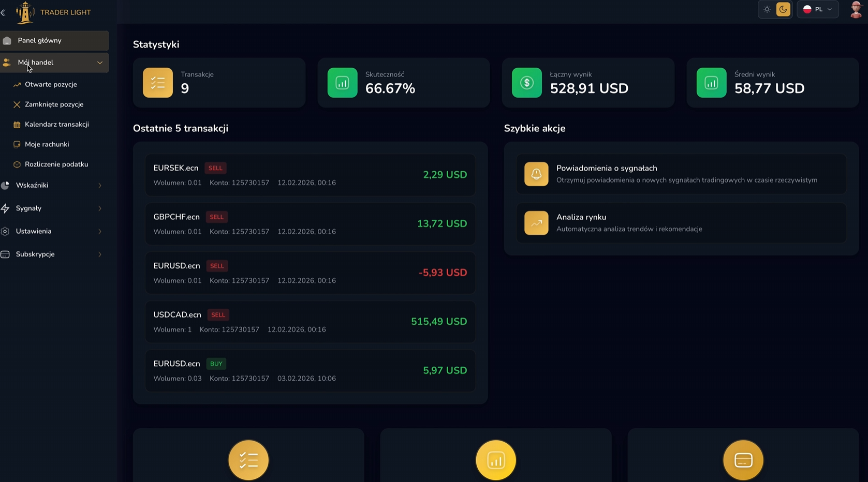Collapse the Mój handel section
868x482 pixels.
100,62
